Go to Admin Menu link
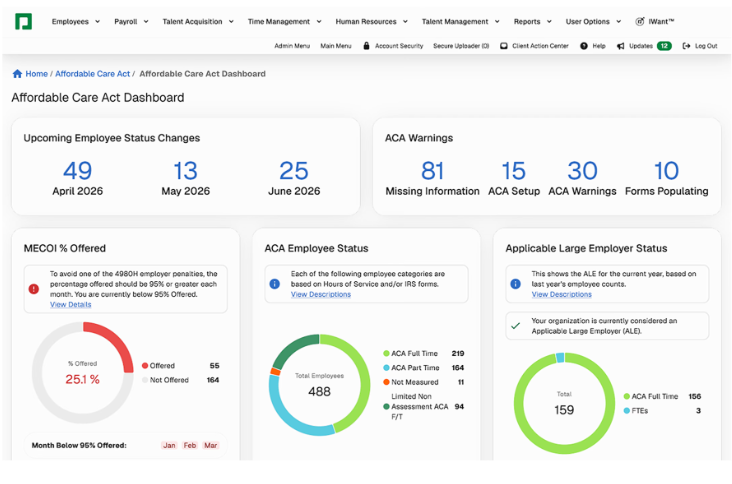The width and height of the screenshot is (732, 484). [x=292, y=46]
